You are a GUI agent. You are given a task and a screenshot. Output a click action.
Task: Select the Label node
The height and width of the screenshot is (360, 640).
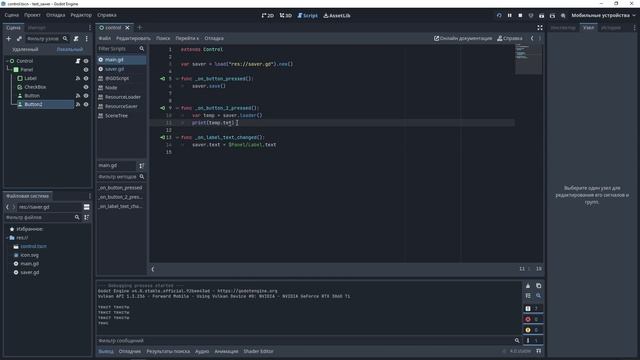point(31,78)
